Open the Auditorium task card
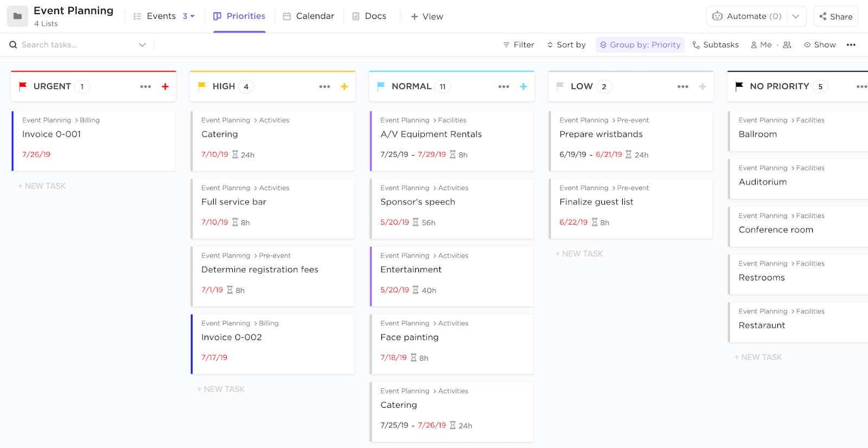This screenshot has width=868, height=448. 798,179
